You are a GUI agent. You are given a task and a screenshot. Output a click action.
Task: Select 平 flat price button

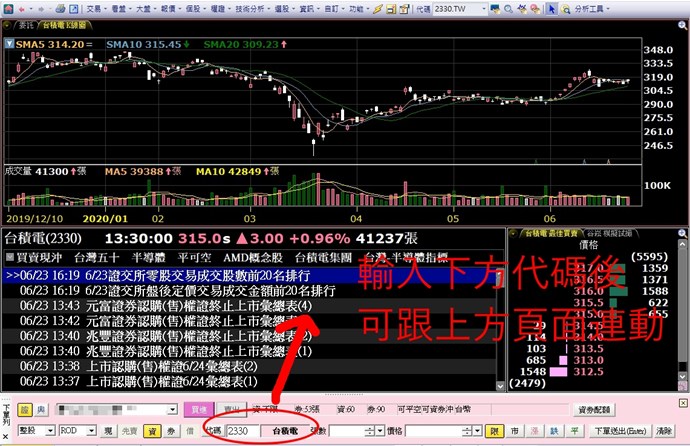tap(574, 431)
